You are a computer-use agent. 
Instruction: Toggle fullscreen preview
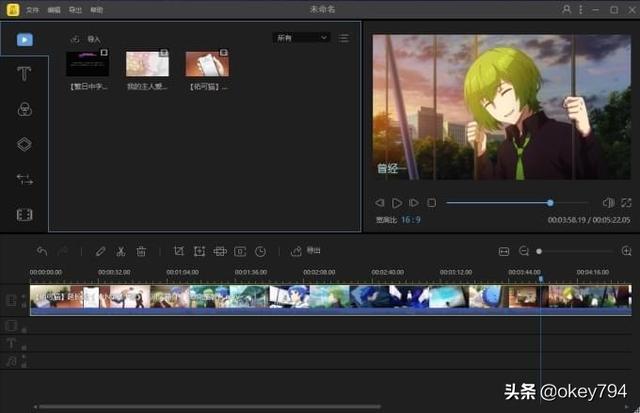click(x=626, y=202)
